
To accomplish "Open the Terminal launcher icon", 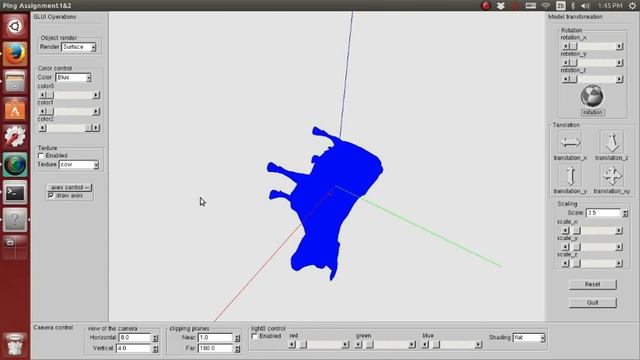I will (15, 192).
